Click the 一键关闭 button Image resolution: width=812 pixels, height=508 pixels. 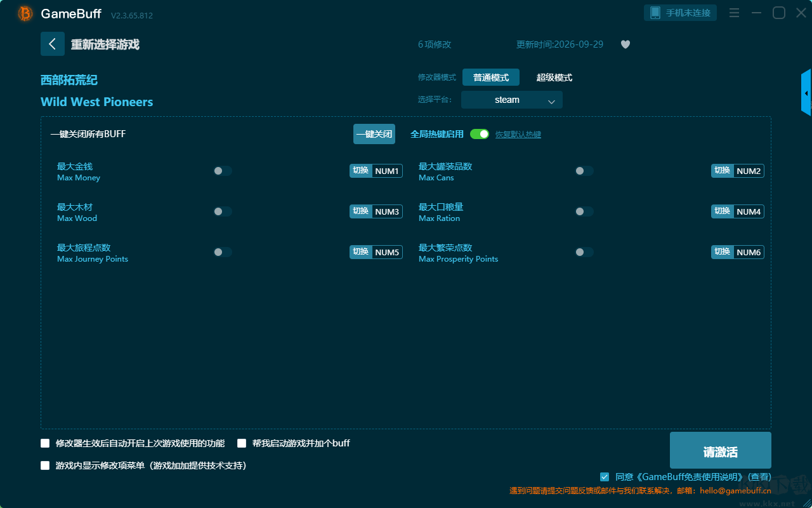[374, 134]
